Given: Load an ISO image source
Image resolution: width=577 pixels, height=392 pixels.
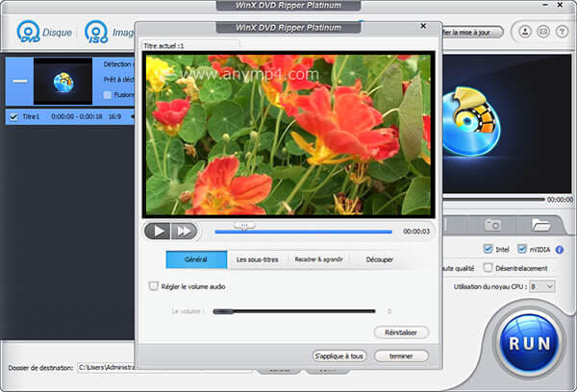Looking at the screenshot, I should coord(109,33).
